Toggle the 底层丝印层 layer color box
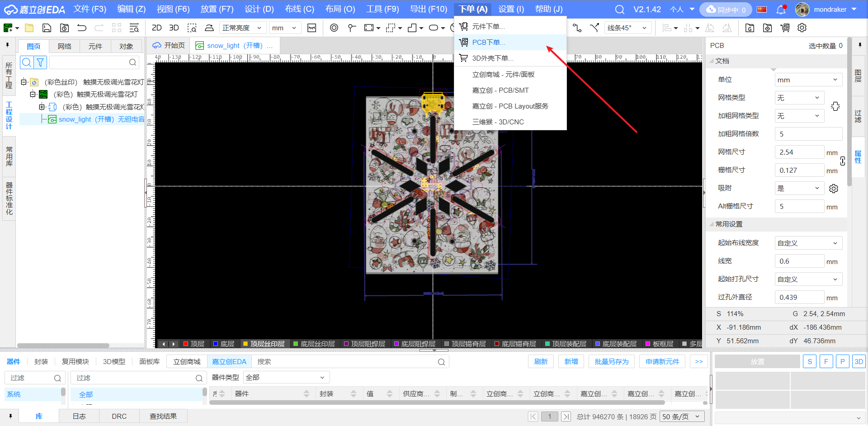The width and height of the screenshot is (868, 426). tap(296, 344)
